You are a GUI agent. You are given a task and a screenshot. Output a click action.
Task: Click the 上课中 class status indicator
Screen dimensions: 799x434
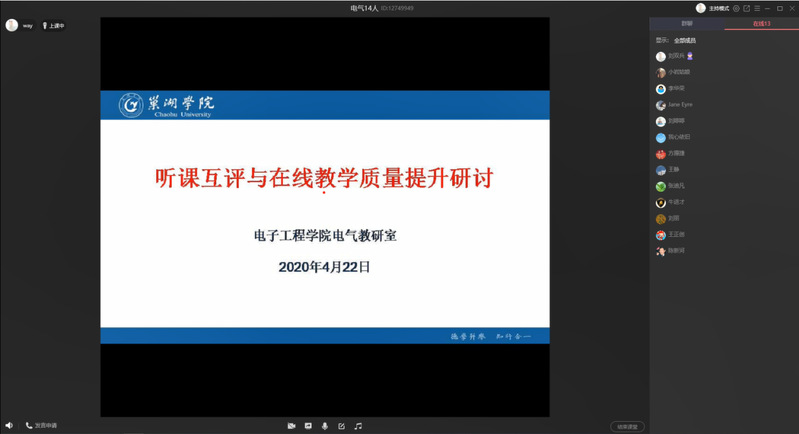(53, 26)
